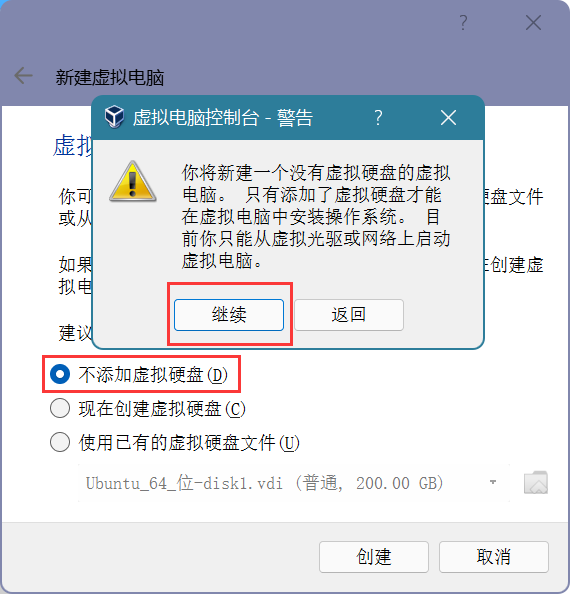Click the 新建虚拟电脑 wizard title

110,77
